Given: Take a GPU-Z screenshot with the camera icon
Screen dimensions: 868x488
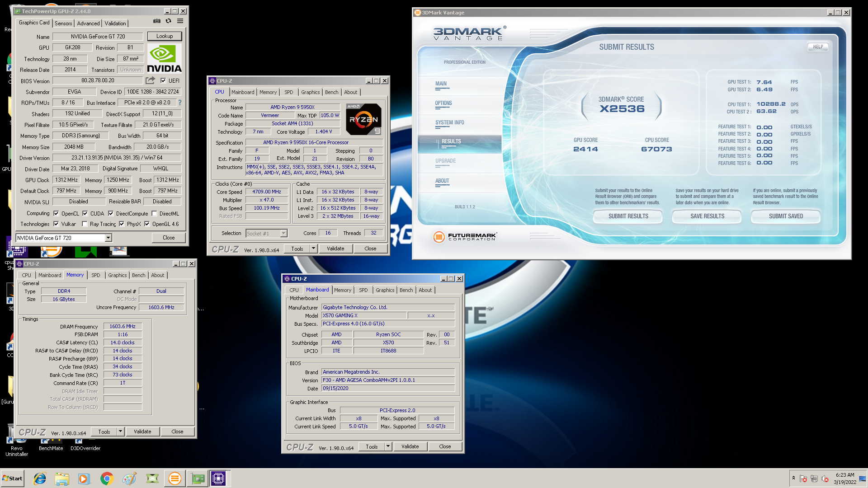Looking at the screenshot, I should pyautogui.click(x=156, y=21).
